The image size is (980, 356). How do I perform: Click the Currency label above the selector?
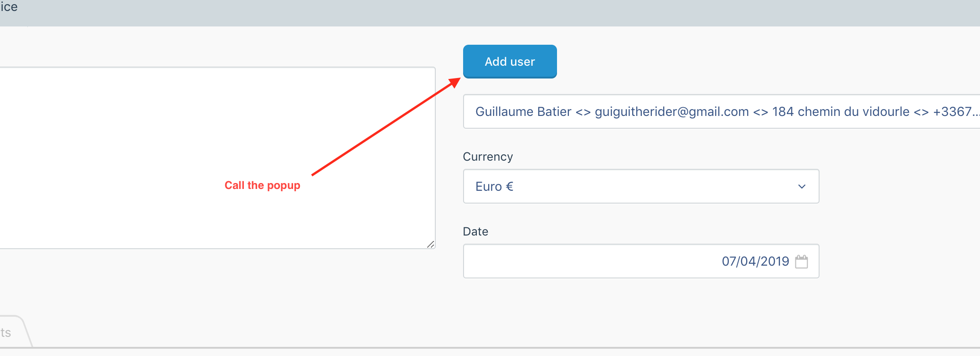tap(488, 157)
